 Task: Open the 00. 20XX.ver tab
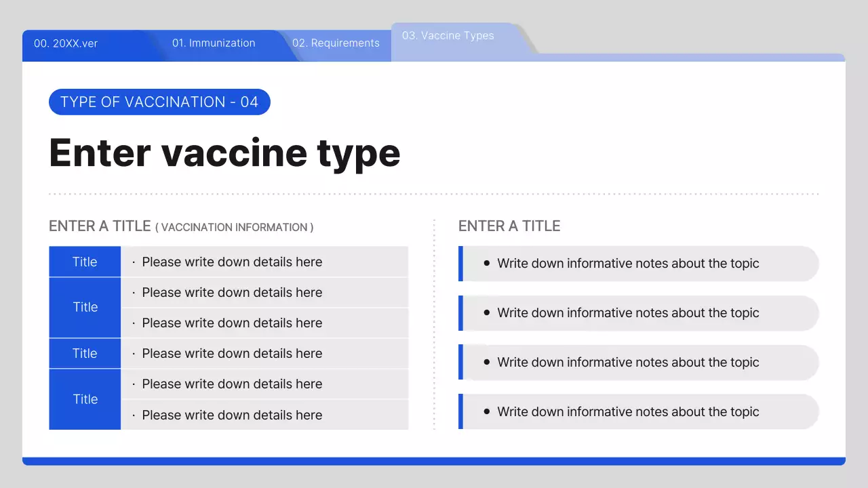point(66,43)
